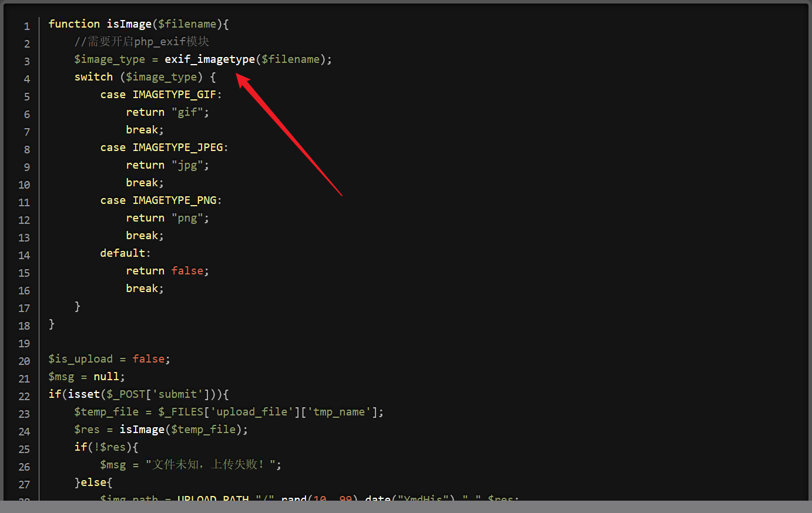Click $temp_file on line 23
Screen dimensions: 812x513
pyautogui.click(x=106, y=412)
